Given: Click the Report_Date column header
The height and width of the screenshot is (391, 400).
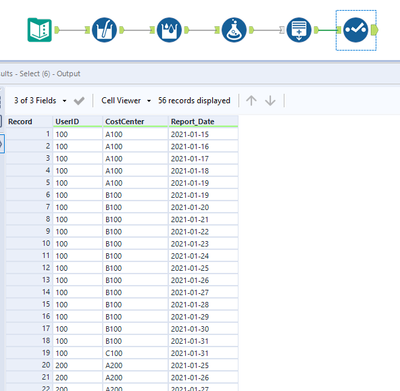Looking at the screenshot, I should click(203, 121).
